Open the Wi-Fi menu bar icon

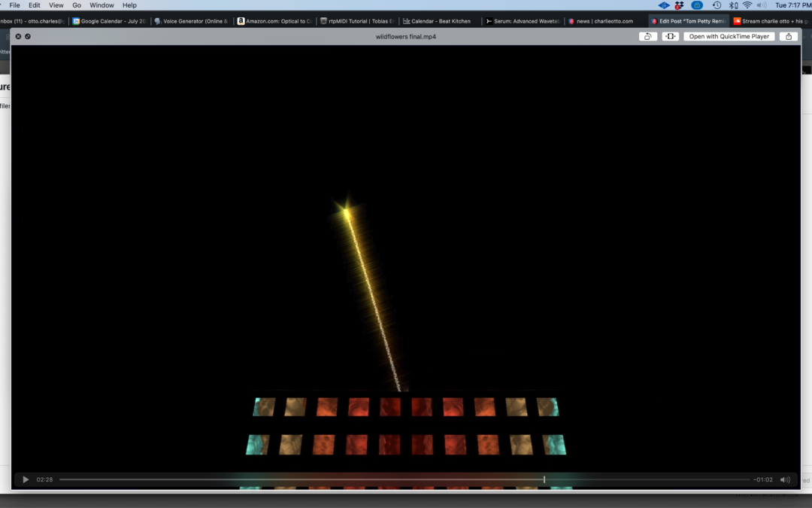[x=747, y=5]
